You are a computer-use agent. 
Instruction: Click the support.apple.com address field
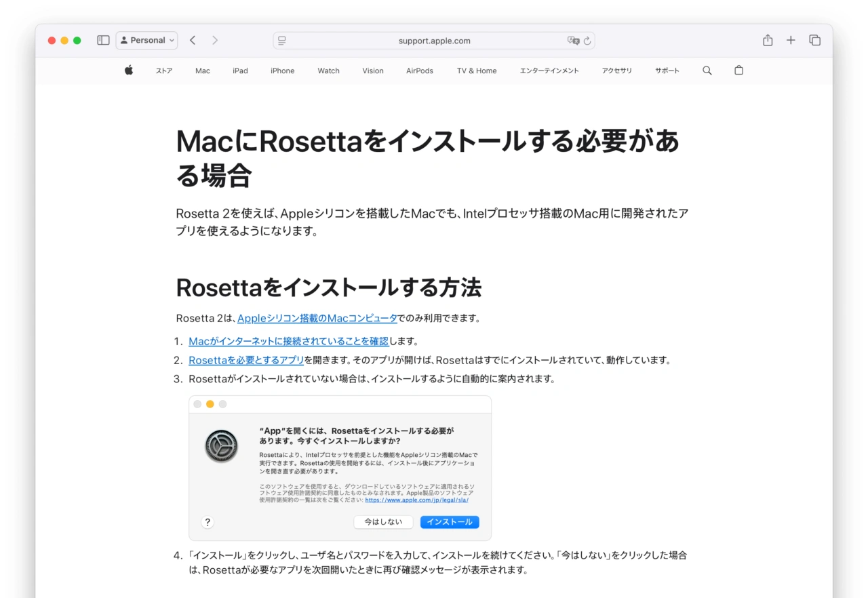[x=434, y=41]
